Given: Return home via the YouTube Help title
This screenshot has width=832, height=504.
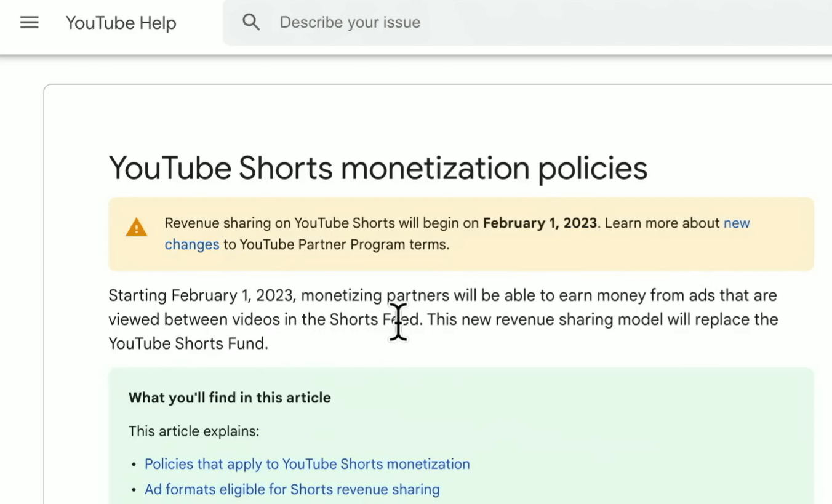Looking at the screenshot, I should 121,23.
